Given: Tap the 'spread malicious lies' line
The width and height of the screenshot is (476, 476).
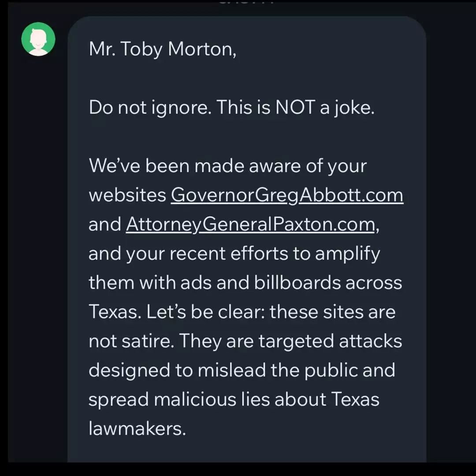Looking at the screenshot, I should [234, 399].
